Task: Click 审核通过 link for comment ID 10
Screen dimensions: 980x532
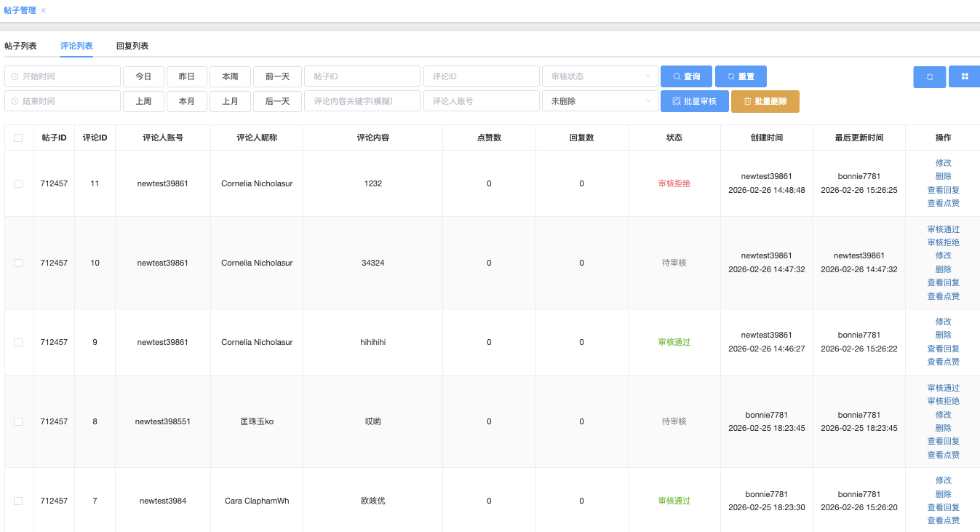Action: (943, 229)
